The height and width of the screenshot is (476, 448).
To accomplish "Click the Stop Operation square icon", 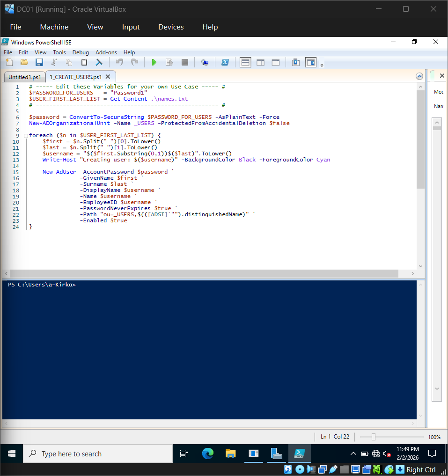I will coord(185,62).
